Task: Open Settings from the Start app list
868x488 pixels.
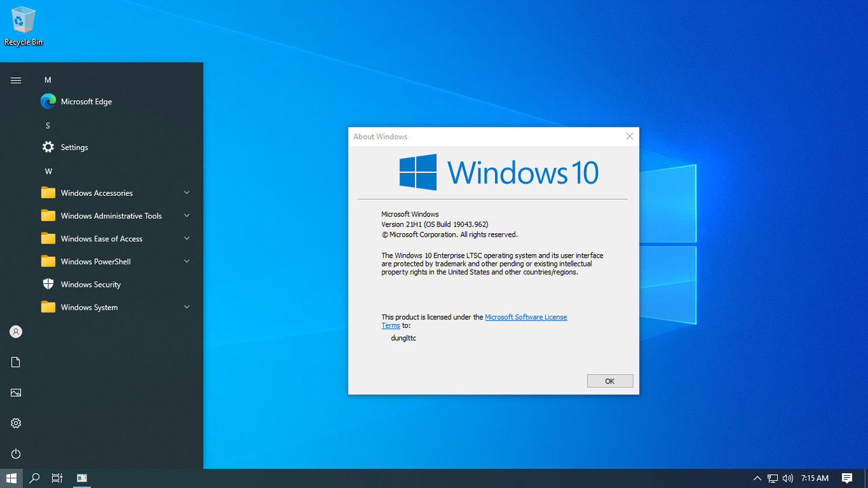Action: coord(115,147)
